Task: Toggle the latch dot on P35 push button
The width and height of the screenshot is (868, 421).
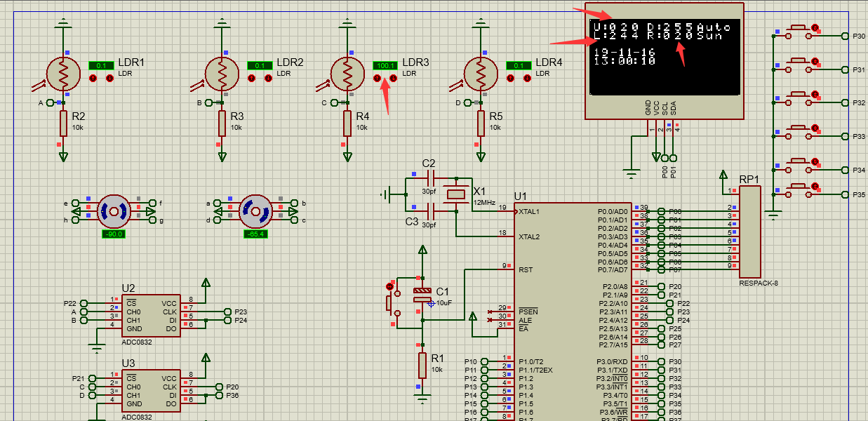Action: 815,187
